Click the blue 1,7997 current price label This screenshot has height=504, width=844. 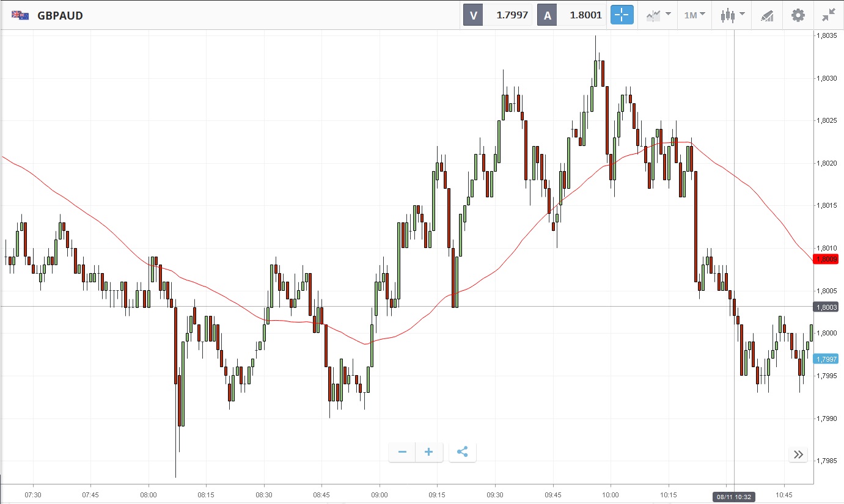[826, 359]
